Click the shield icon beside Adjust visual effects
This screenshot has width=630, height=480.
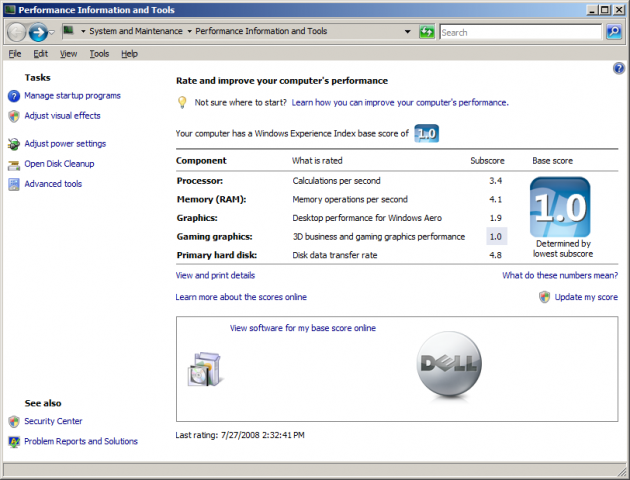tap(14, 116)
